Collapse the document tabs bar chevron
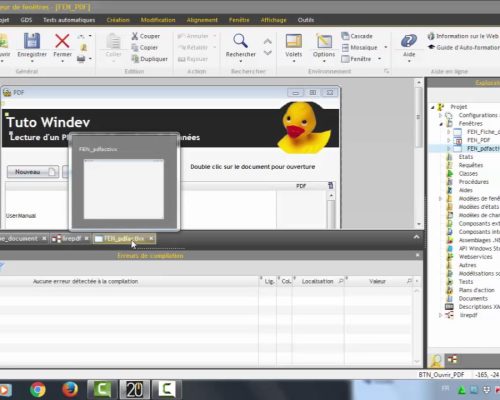500x400 pixels. pyautogui.click(x=416, y=237)
